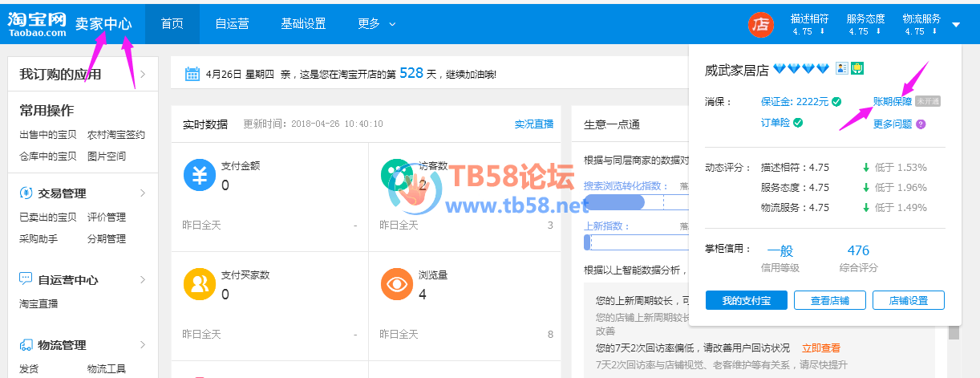Toggle the white triangle dropdown in header
The image size is (980, 378).
pos(956,25)
